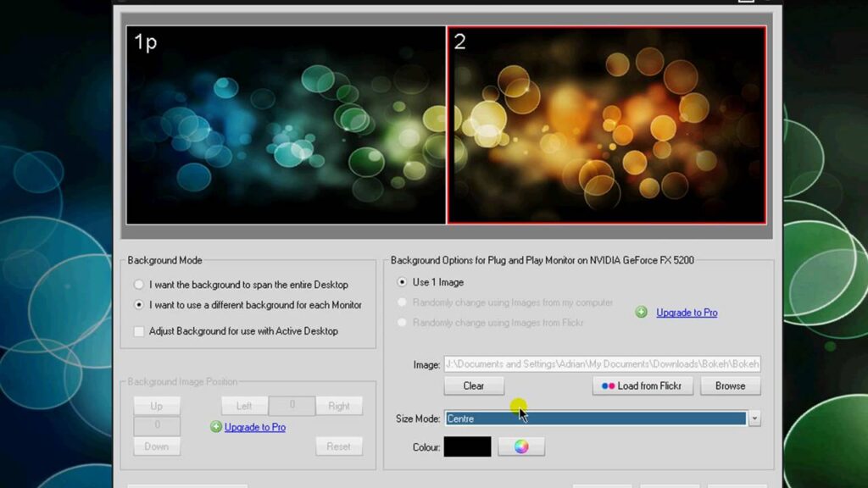Select span the entire Desktop option
The height and width of the screenshot is (488, 868).
coord(138,285)
